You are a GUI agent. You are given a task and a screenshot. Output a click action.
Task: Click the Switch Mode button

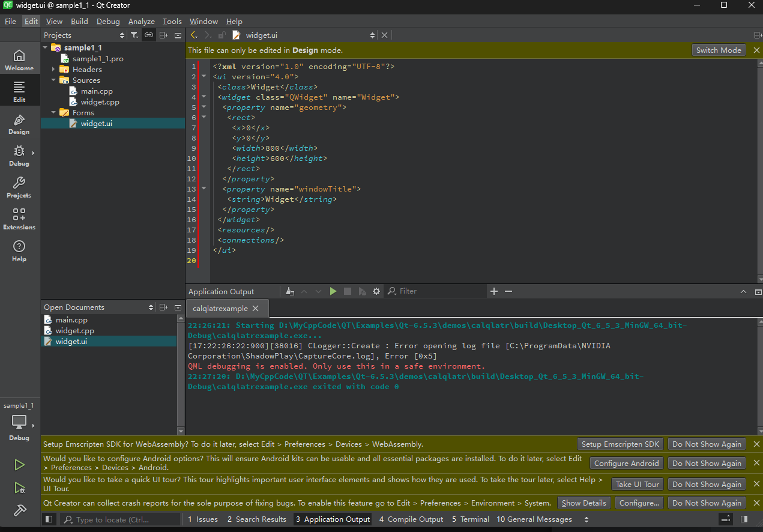(x=719, y=50)
